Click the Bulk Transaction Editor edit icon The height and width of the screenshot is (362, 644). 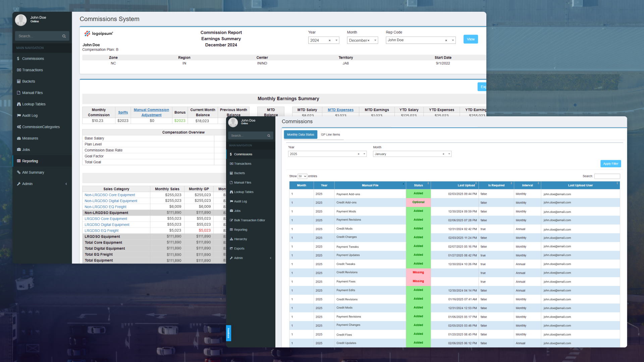tap(231, 221)
